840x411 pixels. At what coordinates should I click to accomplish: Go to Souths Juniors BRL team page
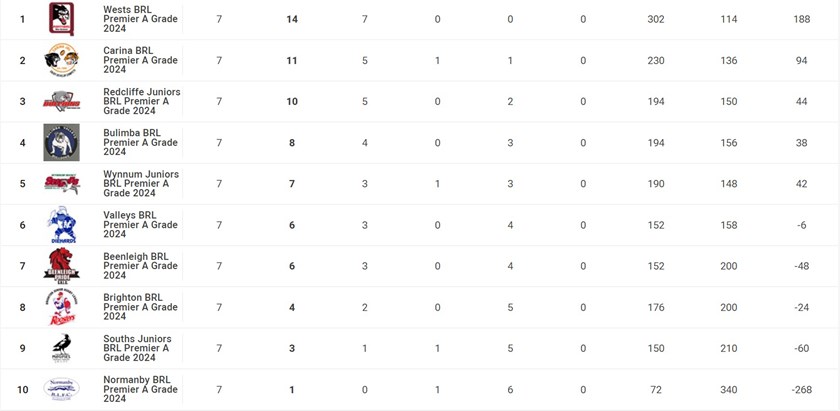pyautogui.click(x=140, y=348)
